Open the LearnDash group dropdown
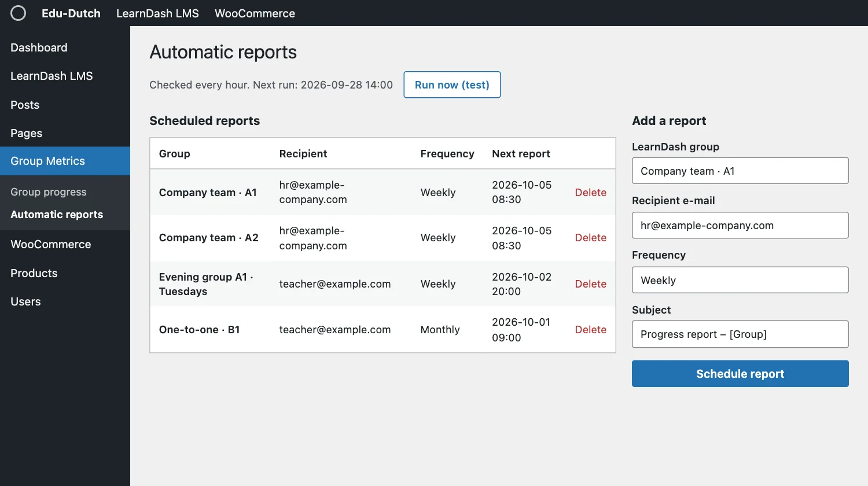 tap(740, 171)
